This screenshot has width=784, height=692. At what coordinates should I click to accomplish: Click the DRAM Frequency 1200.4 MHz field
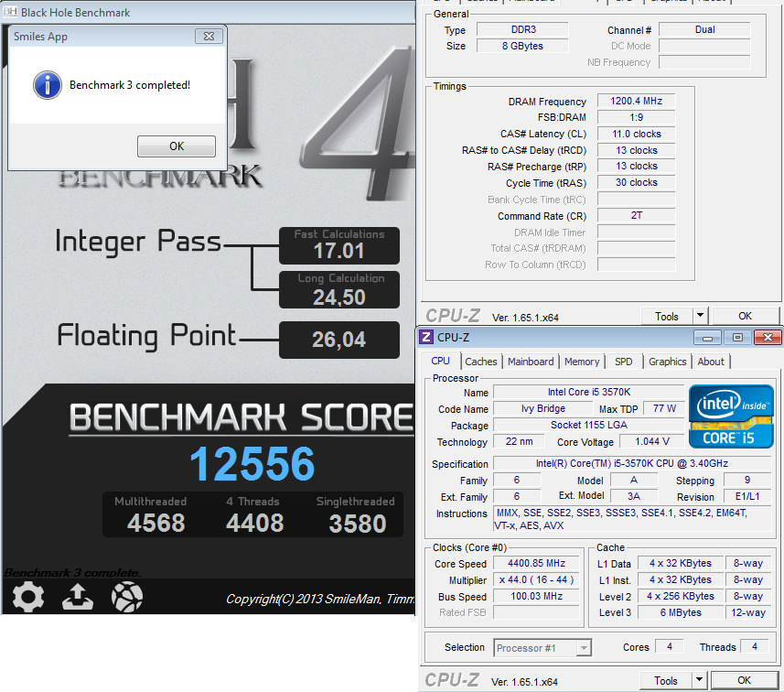pos(636,101)
